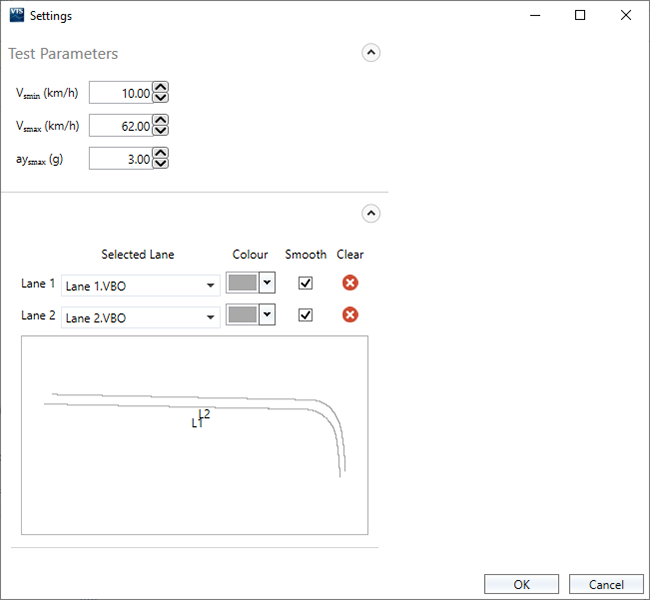Increase aysmax value with up arrow
The width and height of the screenshot is (650, 600).
click(161, 154)
